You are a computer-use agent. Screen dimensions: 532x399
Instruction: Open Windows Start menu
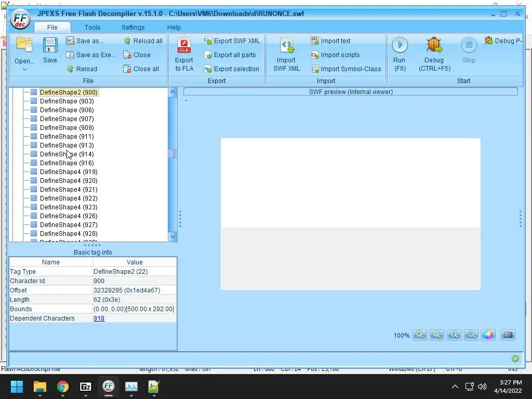17,387
